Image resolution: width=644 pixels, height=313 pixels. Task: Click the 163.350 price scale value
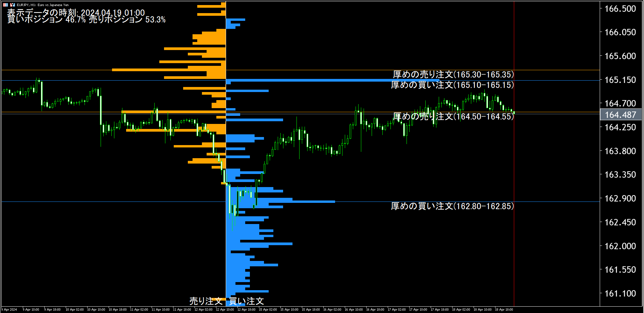pyautogui.click(x=620, y=175)
